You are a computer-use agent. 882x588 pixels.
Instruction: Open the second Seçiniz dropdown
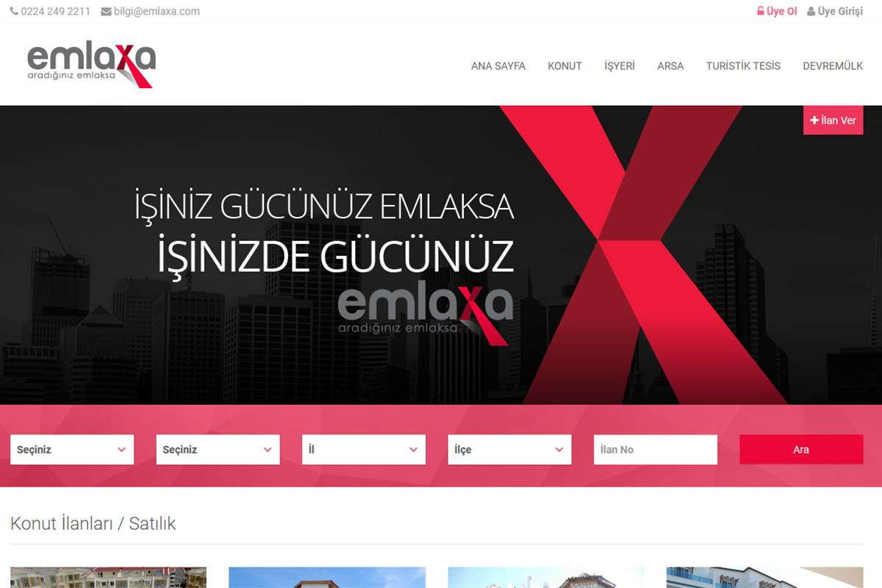point(218,450)
